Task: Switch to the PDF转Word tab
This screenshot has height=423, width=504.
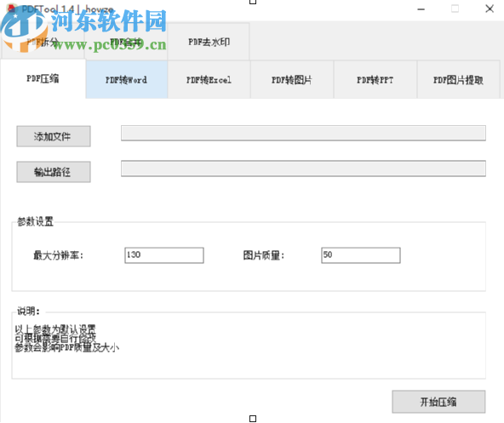Action: click(127, 80)
